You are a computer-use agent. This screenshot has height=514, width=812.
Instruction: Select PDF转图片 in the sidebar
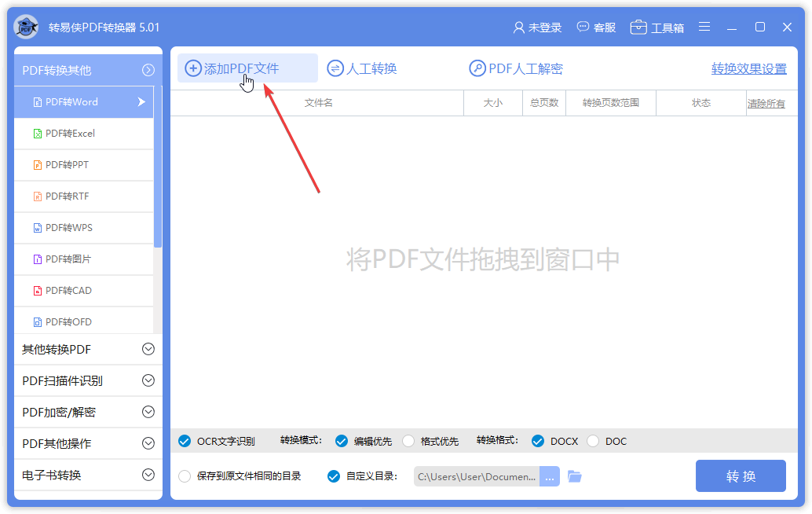pos(68,259)
